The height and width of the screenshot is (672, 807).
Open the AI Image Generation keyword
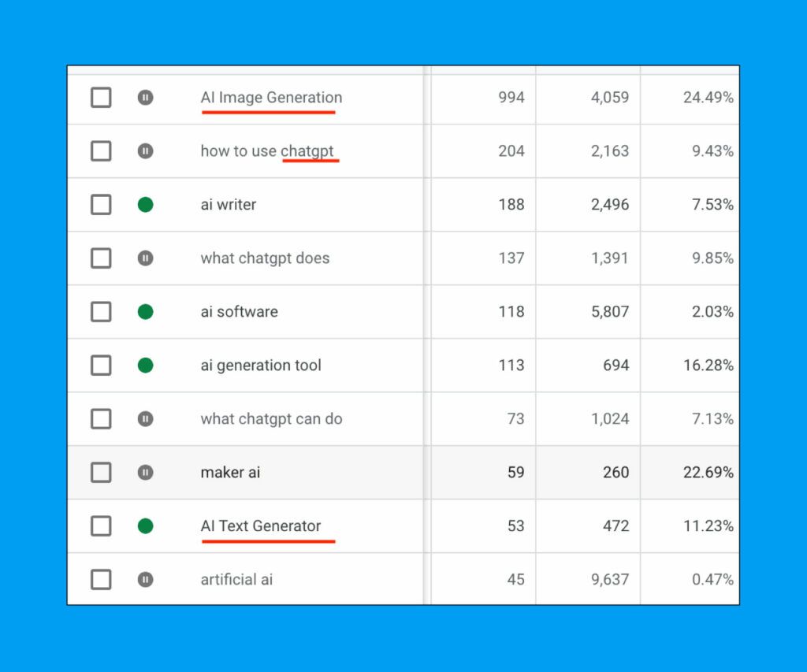pyautogui.click(x=271, y=98)
